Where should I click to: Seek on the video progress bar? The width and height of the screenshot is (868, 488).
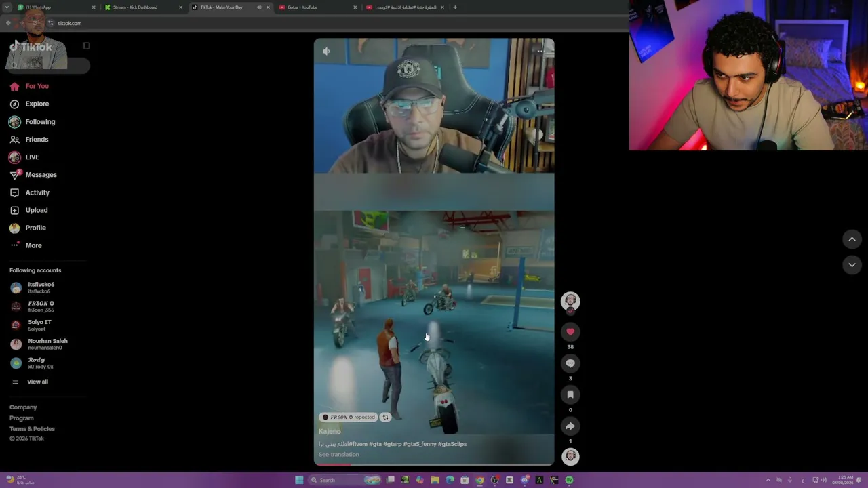(434, 464)
